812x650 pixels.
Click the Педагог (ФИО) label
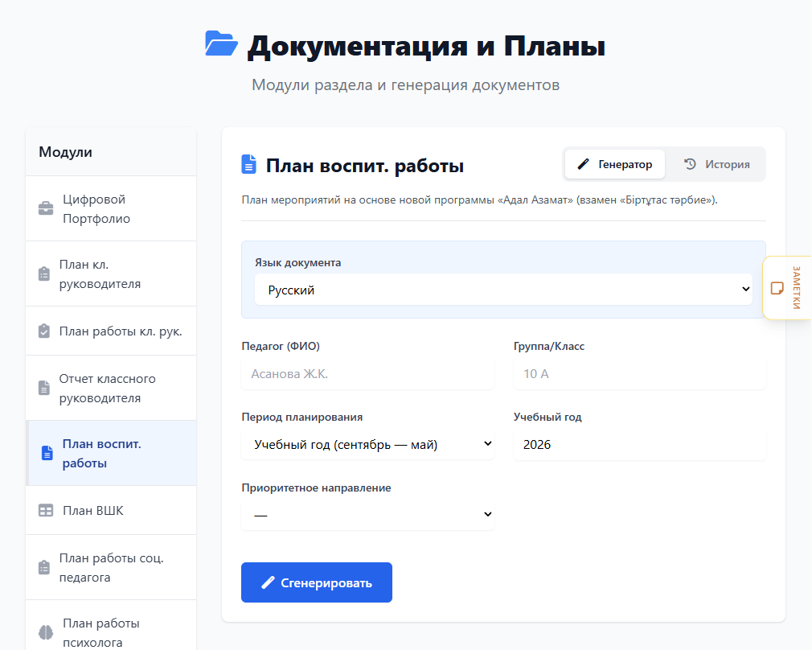(280, 346)
